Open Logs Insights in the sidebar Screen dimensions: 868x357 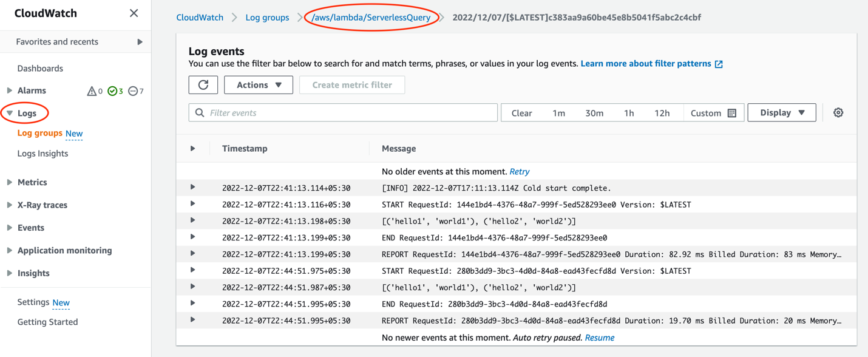coord(42,154)
